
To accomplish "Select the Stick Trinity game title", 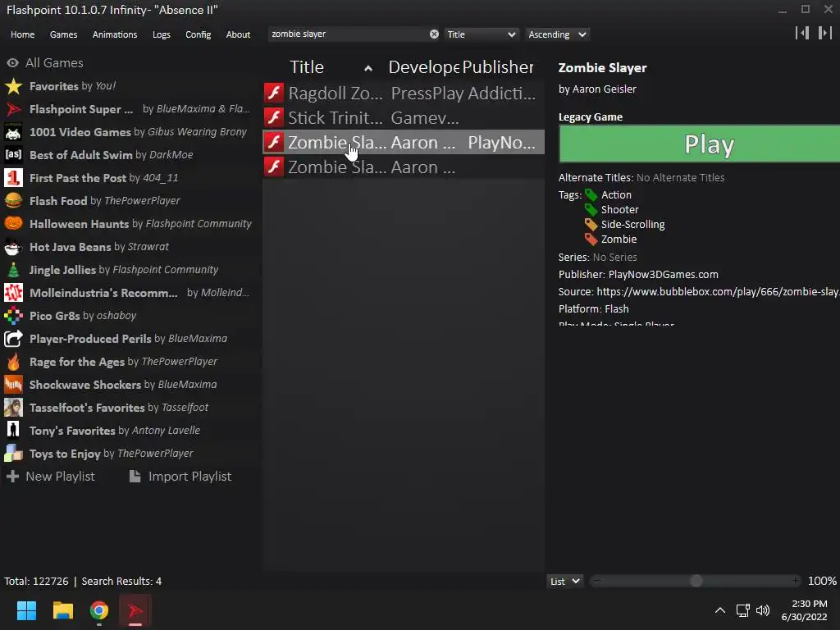I will point(336,118).
